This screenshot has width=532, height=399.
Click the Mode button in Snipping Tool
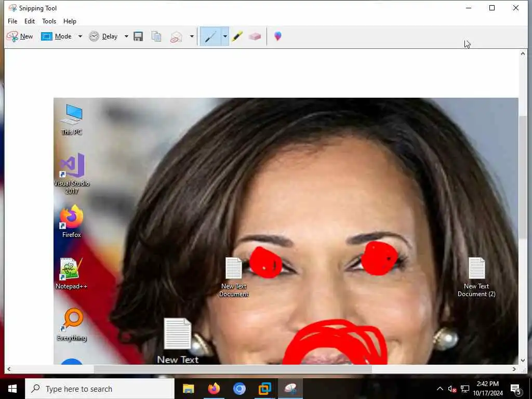coord(56,36)
